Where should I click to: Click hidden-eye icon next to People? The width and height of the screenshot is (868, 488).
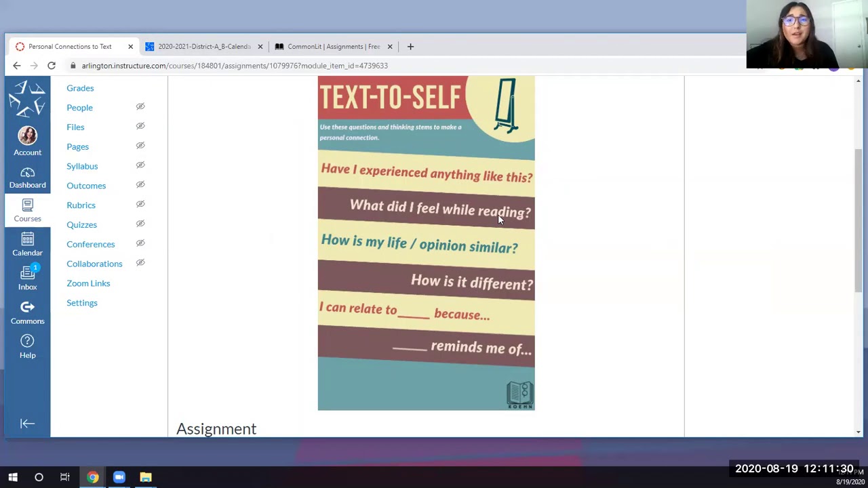point(140,106)
